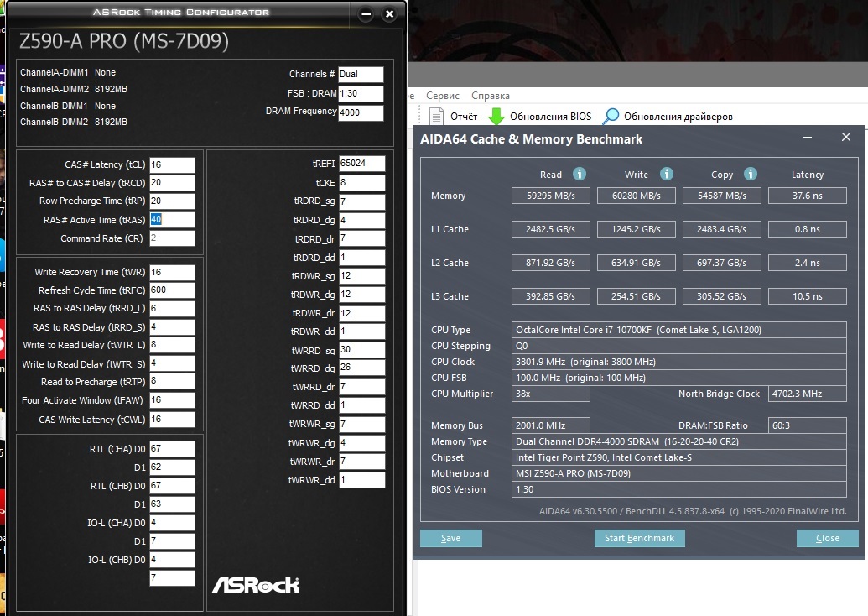
Task: Open the Справка menu
Action: pos(491,96)
